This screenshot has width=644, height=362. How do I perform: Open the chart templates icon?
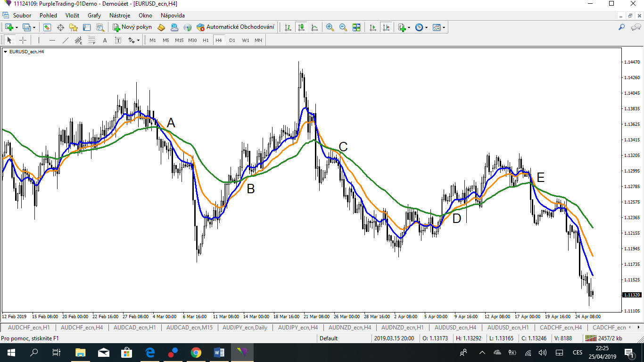point(437,27)
